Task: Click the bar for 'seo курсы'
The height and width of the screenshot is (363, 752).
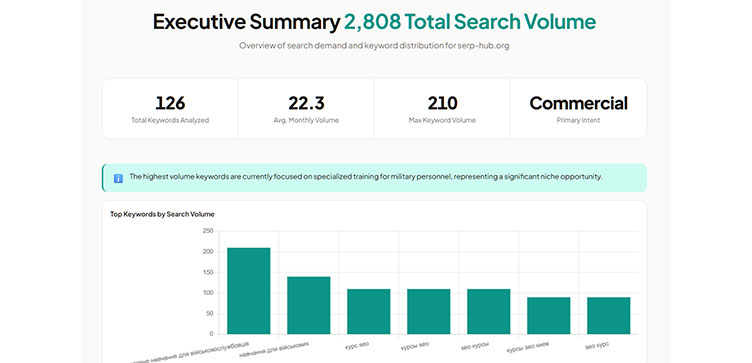Action: click(x=488, y=311)
